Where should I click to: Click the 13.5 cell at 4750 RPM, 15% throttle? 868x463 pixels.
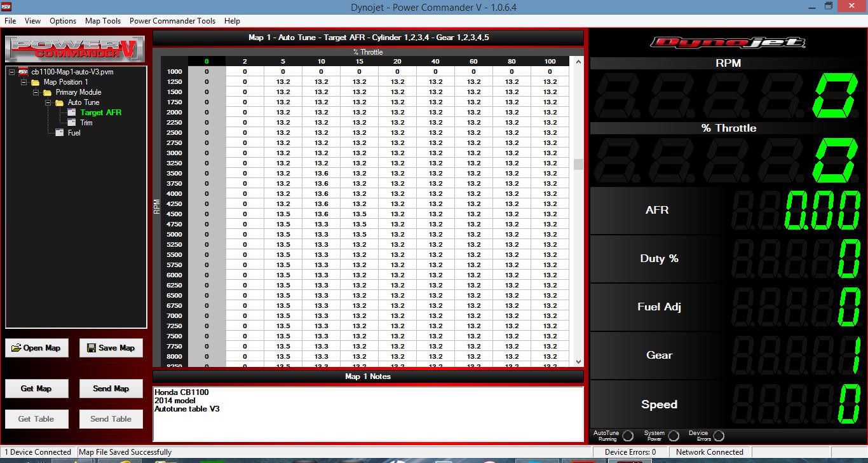coord(359,225)
